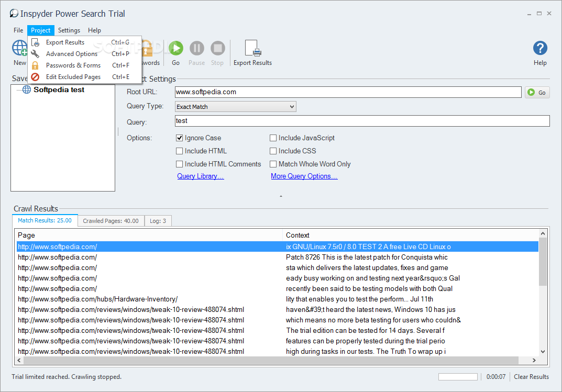Select row 'eady busy working on and testing'
This screenshot has height=392, width=562.
(x=278, y=278)
